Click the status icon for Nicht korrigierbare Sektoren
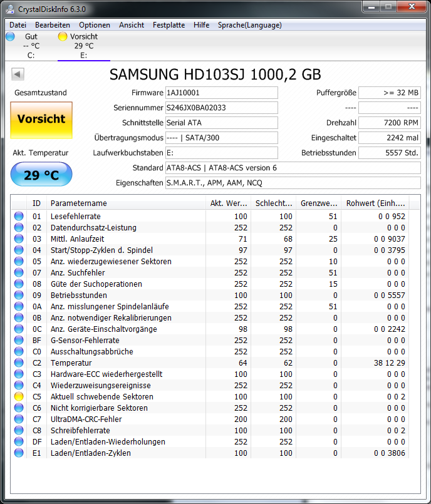431x504 pixels. coord(19,408)
